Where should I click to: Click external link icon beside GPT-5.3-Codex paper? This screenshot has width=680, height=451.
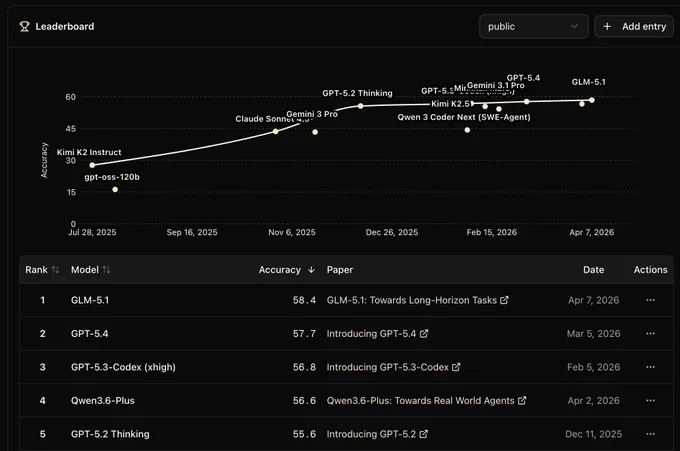click(x=456, y=366)
